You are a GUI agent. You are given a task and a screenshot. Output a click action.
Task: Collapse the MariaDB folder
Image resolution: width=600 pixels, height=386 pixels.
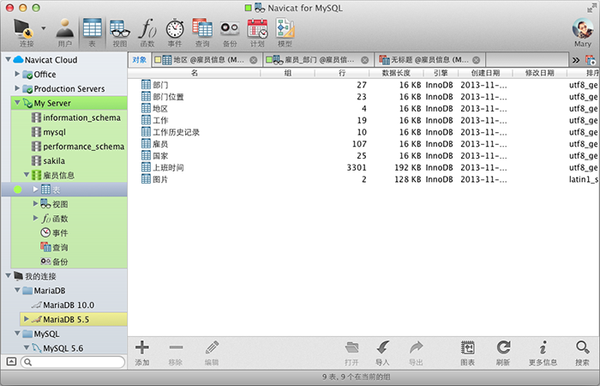pyautogui.click(x=17, y=290)
